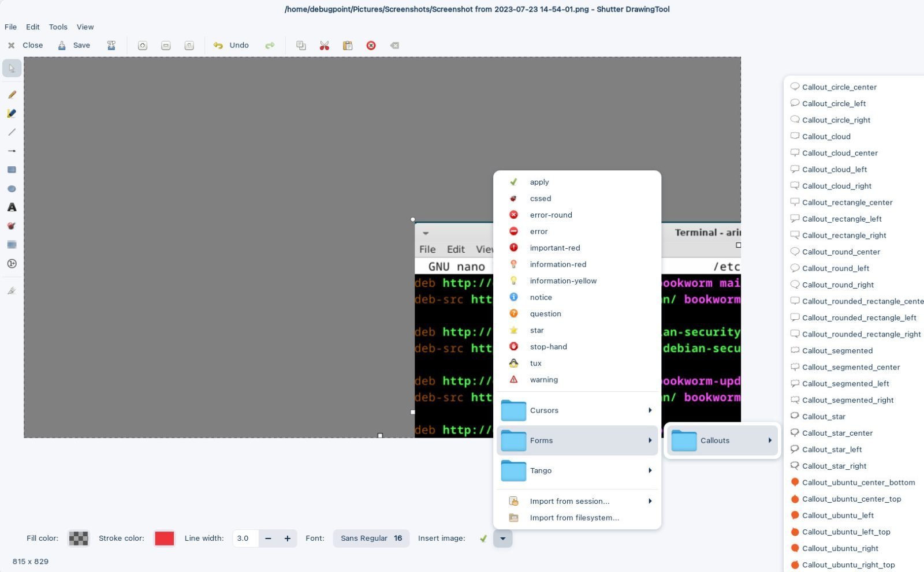The image size is (924, 572).
Task: Expand the Cursors submenu
Action: (x=543, y=410)
